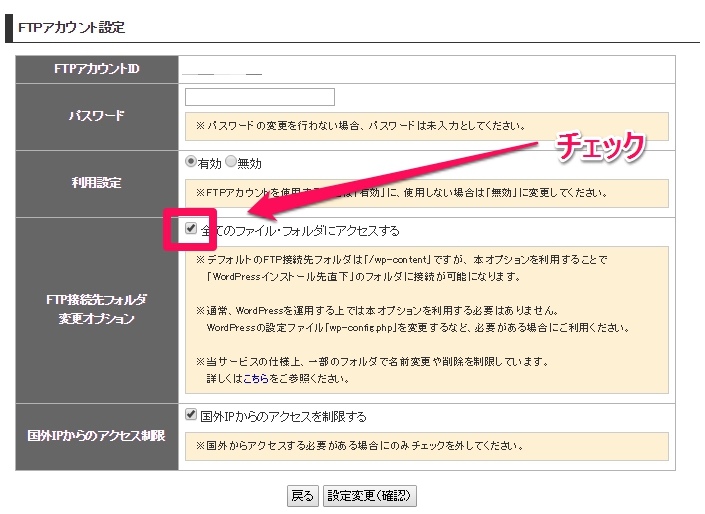This screenshot has height=514, width=705.
Task: Select the 有効 radio button
Action: [191, 161]
